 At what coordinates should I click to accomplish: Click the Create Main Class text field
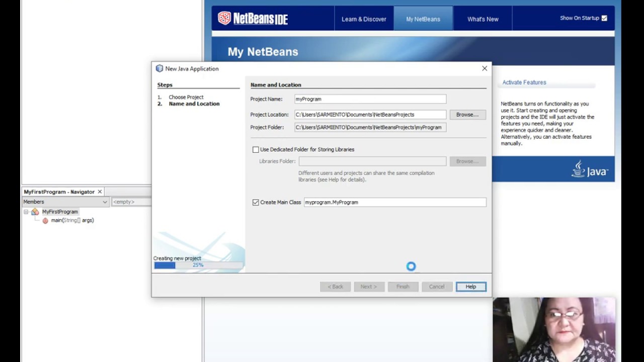(x=395, y=202)
